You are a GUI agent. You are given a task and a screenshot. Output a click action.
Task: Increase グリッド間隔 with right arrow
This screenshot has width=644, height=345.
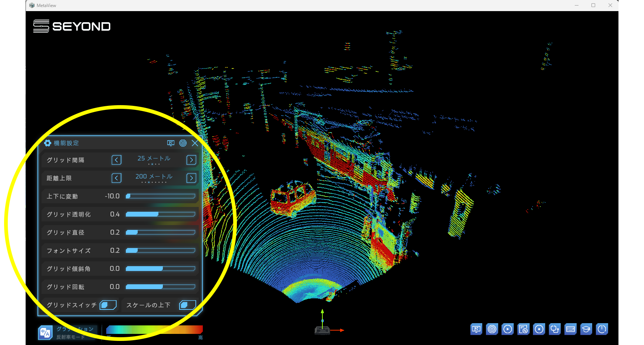pos(191,160)
